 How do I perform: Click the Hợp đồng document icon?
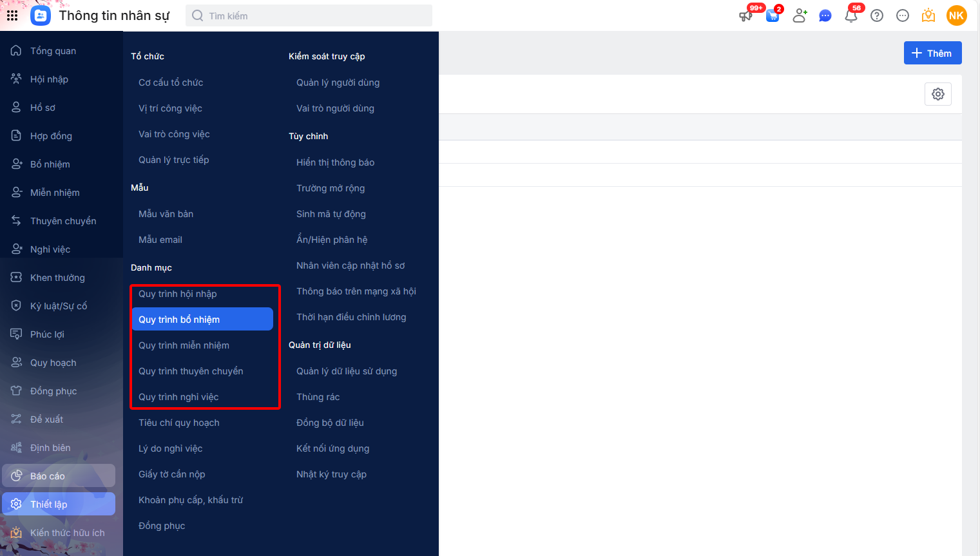pyautogui.click(x=16, y=136)
